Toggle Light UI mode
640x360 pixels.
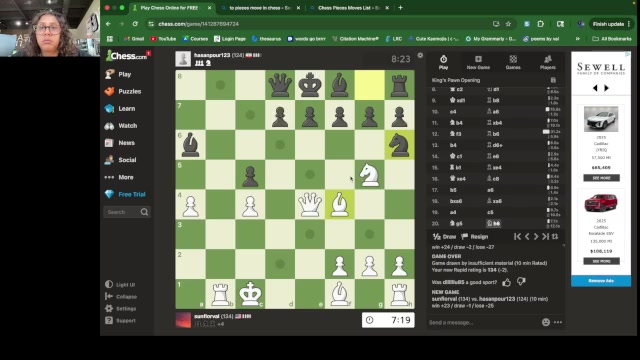click(120, 284)
